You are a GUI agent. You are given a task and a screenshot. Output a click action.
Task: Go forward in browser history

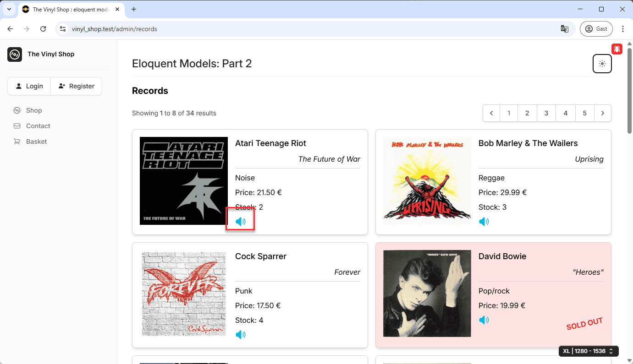coord(27,29)
